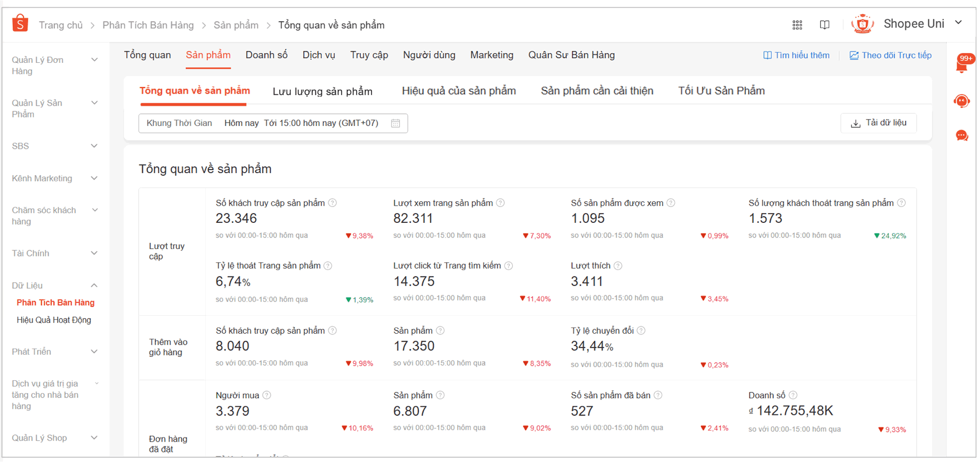This screenshot has width=980, height=462.
Task: Click the Shopee logo icon
Action: coord(20,24)
